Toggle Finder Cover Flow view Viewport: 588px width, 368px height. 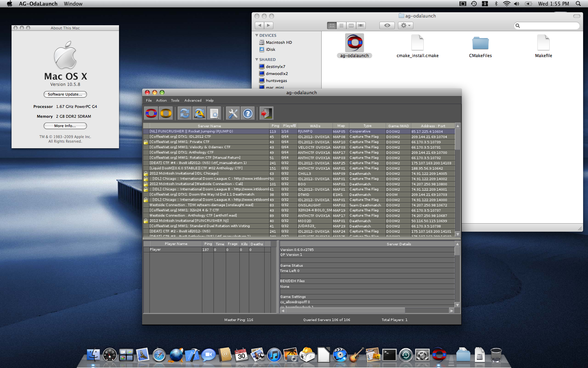361,26
